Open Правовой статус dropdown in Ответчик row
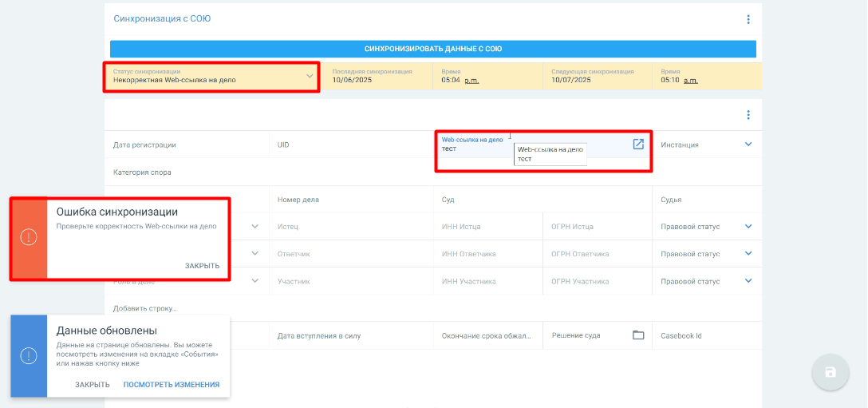The image size is (868, 408). [748, 254]
